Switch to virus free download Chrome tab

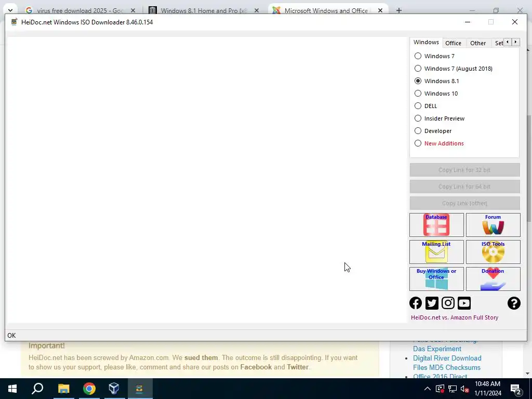[80, 10]
